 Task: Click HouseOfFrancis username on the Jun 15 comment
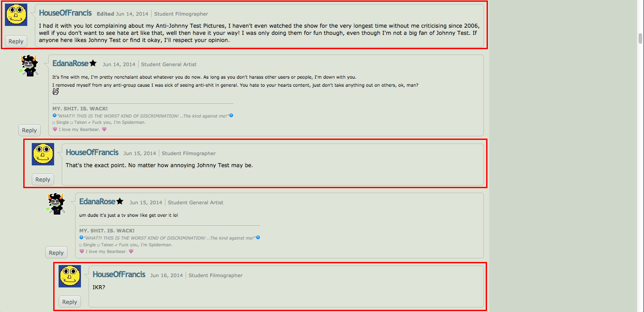tap(92, 152)
